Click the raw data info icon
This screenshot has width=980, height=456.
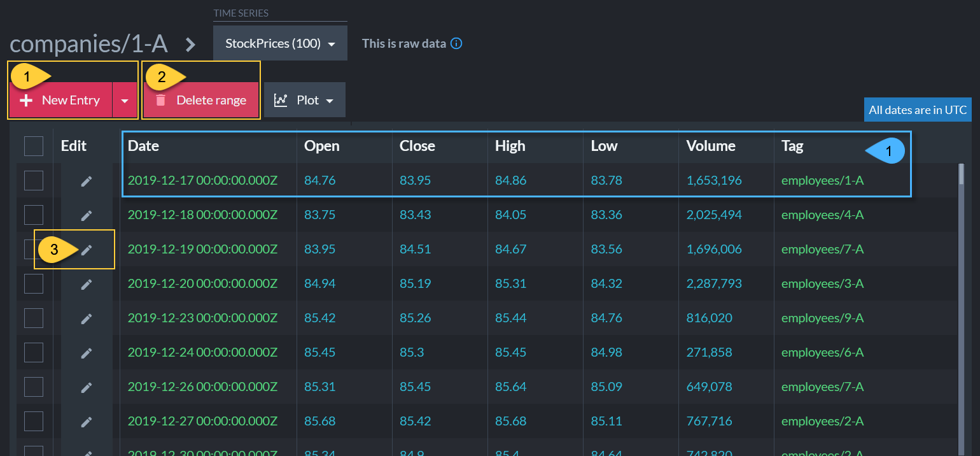click(456, 44)
